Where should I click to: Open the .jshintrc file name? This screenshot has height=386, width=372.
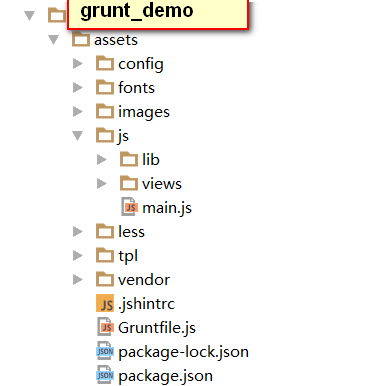pos(147,304)
